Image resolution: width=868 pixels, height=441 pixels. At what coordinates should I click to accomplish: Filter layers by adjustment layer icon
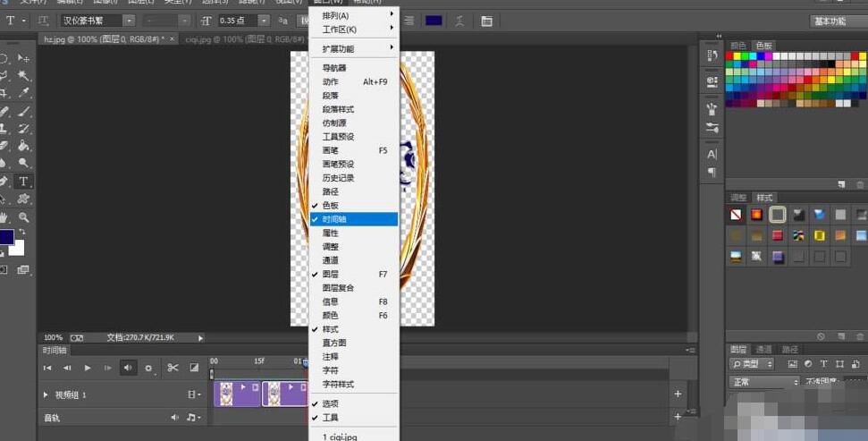coord(808,364)
